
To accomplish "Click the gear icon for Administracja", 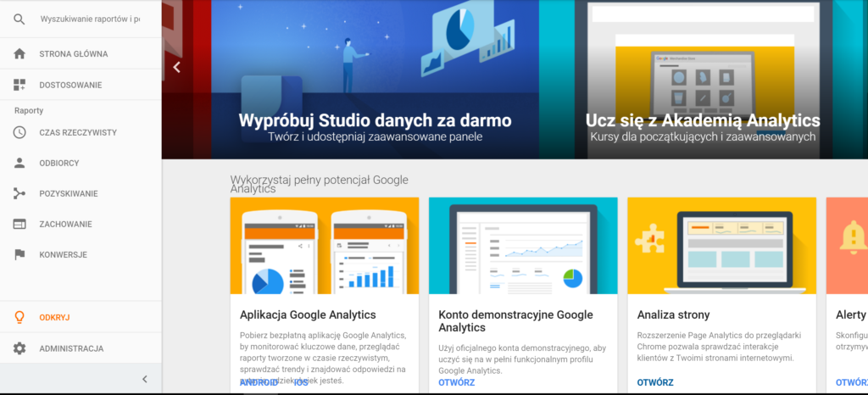I will pyautogui.click(x=19, y=348).
